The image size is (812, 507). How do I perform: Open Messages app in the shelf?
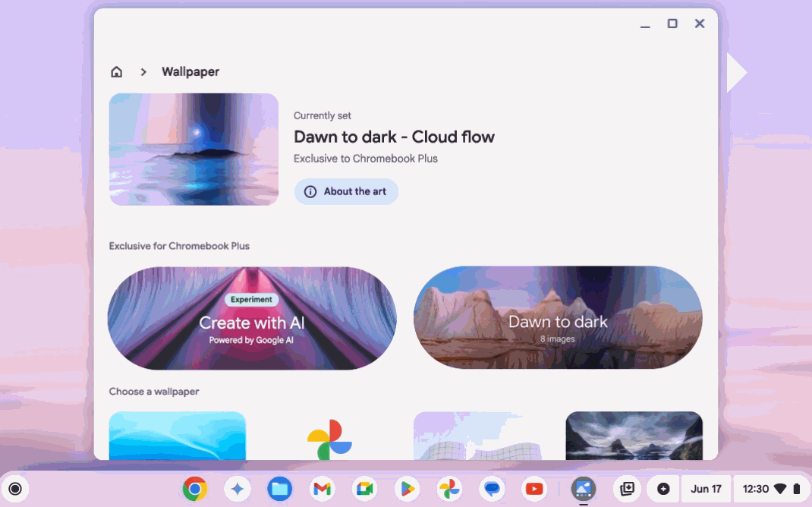(493, 489)
